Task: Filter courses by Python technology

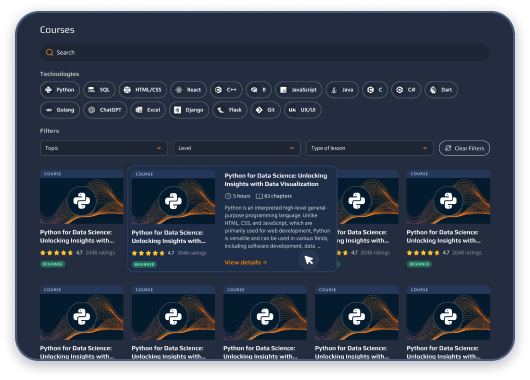Action: 60,90
